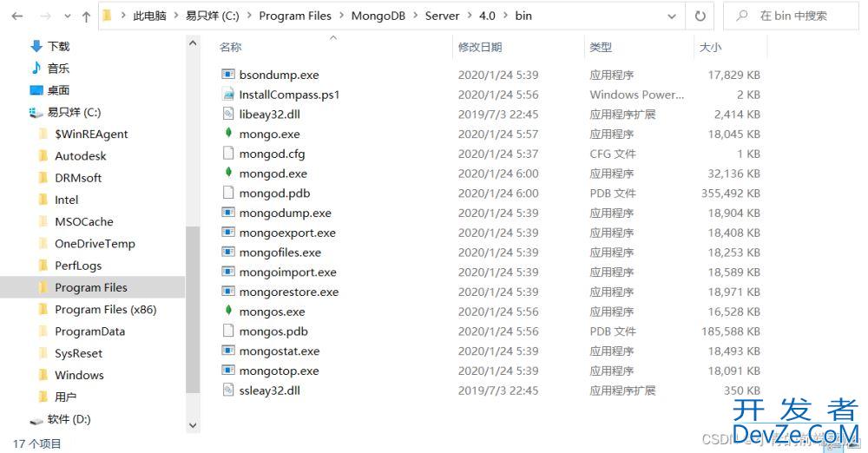Click the mongos.pdb file icon
868x453 pixels.
[228, 331]
